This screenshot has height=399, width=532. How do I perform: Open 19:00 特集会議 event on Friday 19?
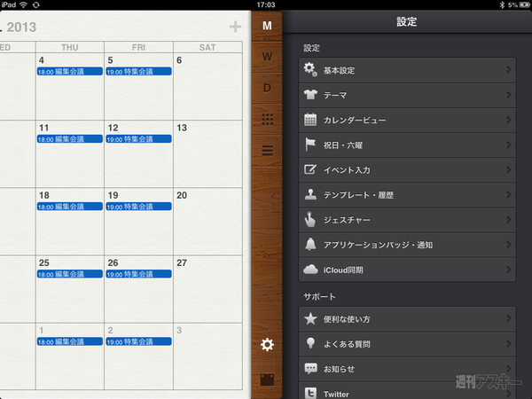[138, 207]
